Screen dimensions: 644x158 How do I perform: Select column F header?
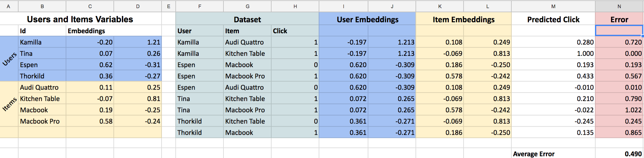200,6
